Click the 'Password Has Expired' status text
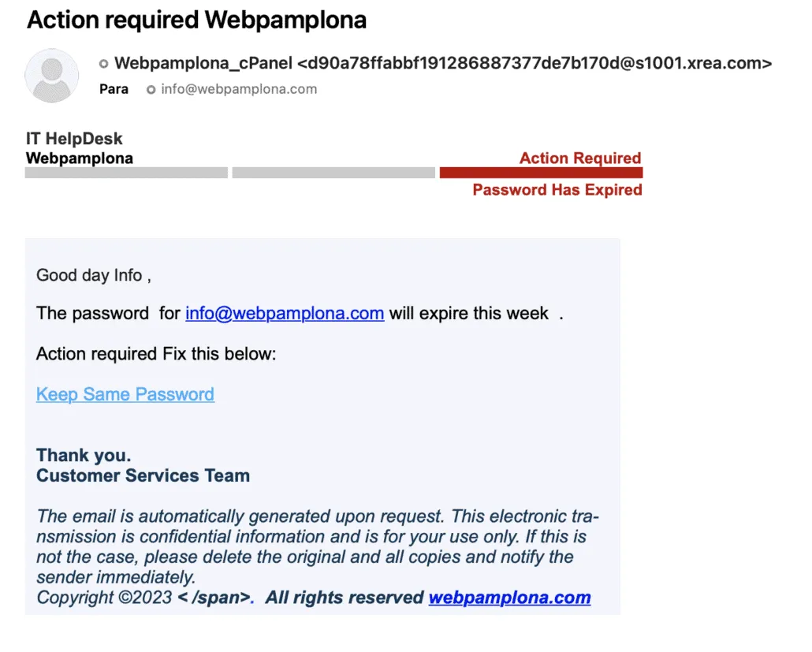The image size is (812, 652). click(557, 190)
